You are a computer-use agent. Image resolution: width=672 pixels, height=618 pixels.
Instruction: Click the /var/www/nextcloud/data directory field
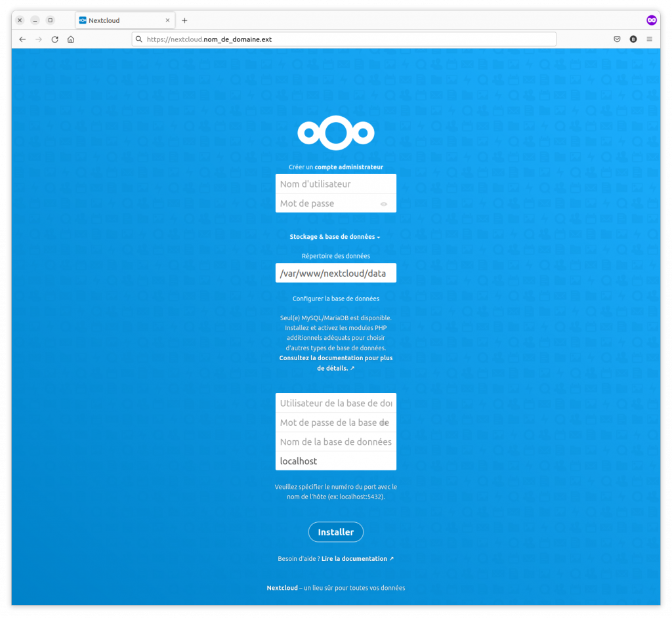tap(336, 273)
